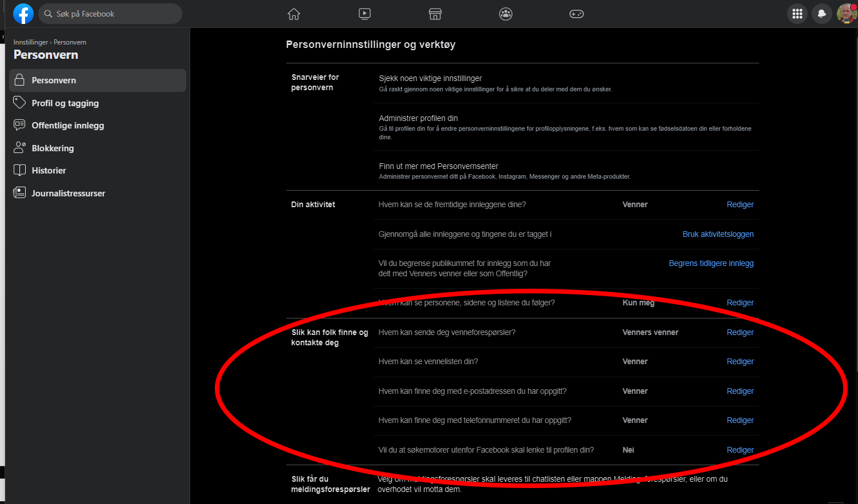The image size is (858, 504).
Task: Click Rediger for future posts visibility
Action: click(740, 204)
